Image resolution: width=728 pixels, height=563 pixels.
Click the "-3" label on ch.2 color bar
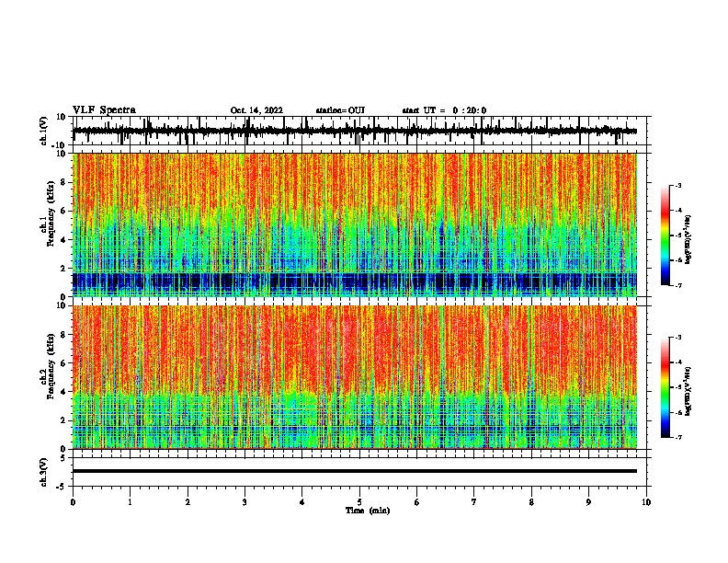click(x=677, y=338)
